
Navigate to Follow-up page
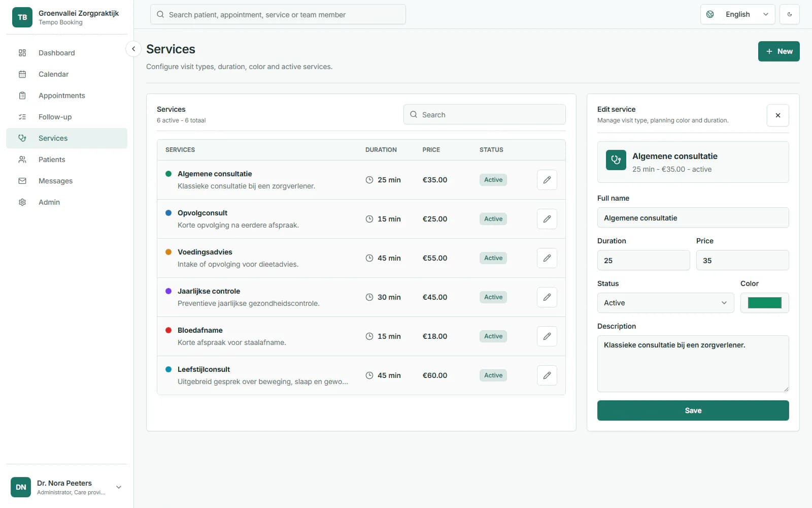coord(66,117)
